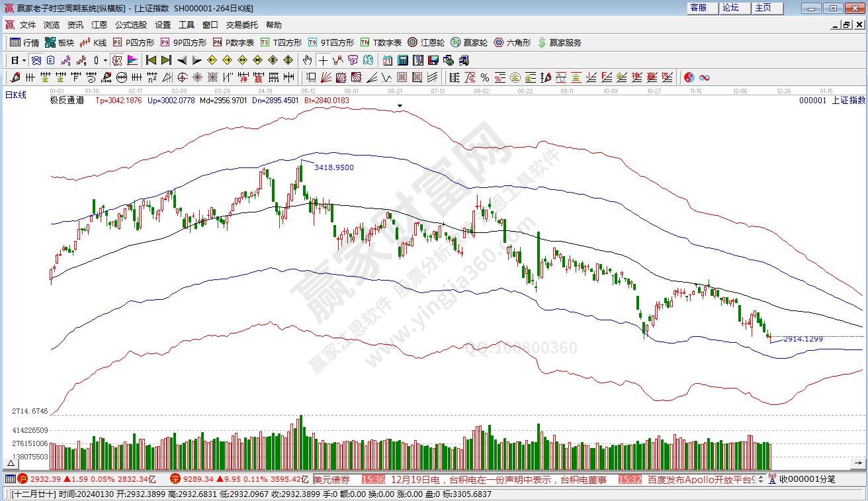Expand the 日 period dropdown arrow
This screenshot has height=501, width=868.
pyautogui.click(x=24, y=60)
